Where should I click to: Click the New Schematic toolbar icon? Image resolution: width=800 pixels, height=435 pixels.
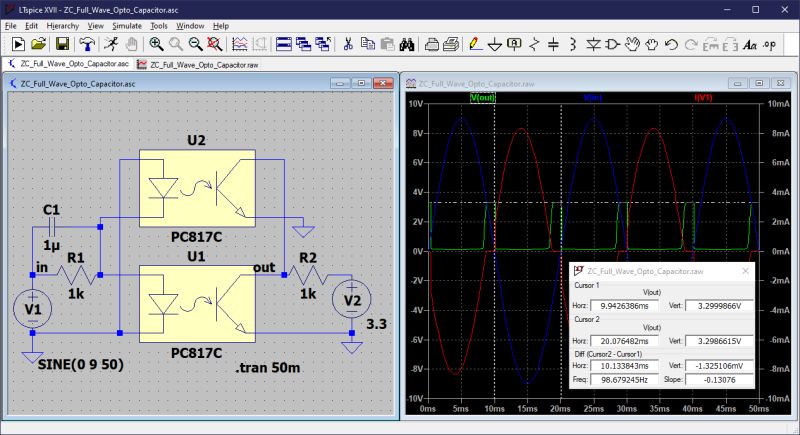18,44
